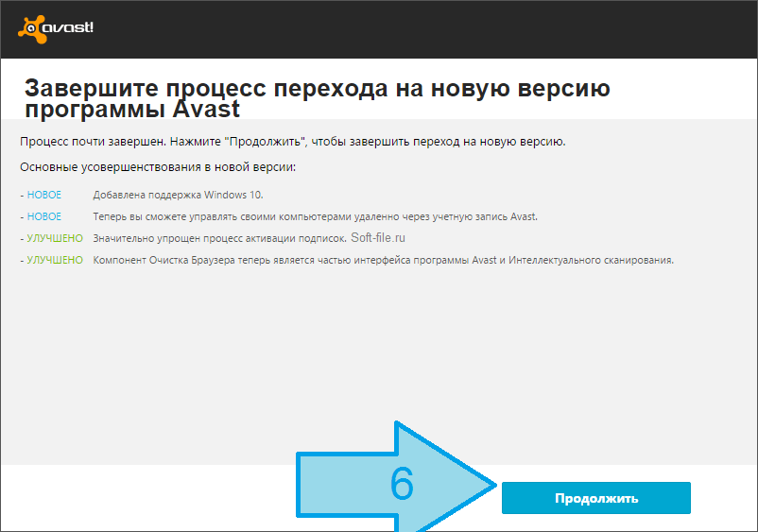Click УЛУЧШЕНО label beside subscription activation line

click(x=55, y=238)
